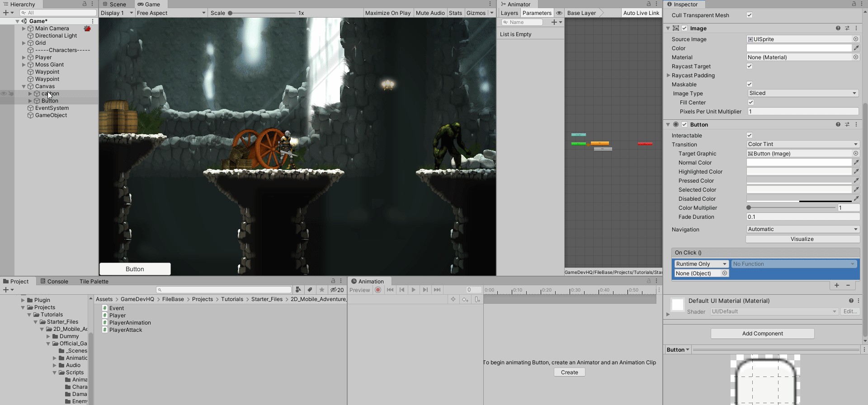Image resolution: width=868 pixels, height=405 pixels.
Task: Use the eyedropper next to Image Color
Action: click(x=856, y=48)
